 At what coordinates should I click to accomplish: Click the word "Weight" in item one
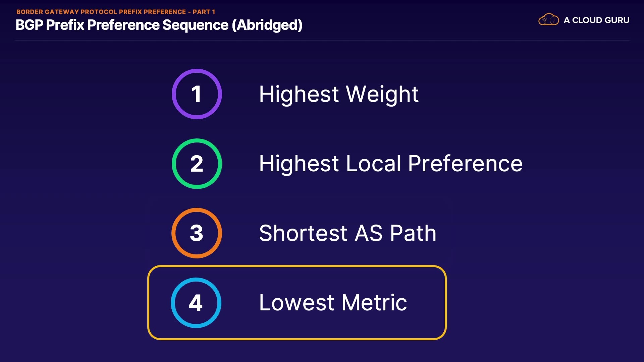(x=382, y=94)
